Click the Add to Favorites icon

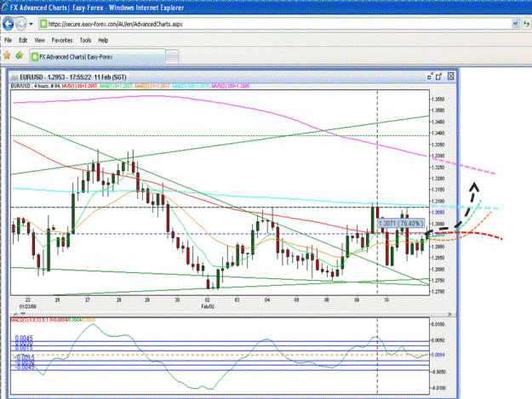tap(19, 55)
